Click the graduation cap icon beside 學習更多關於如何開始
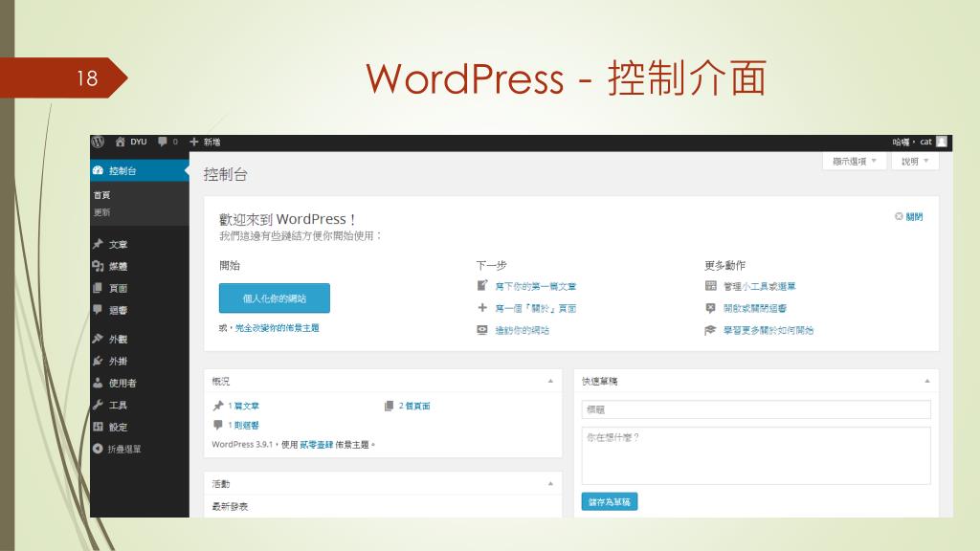This screenshot has height=551, width=980. coord(711,330)
